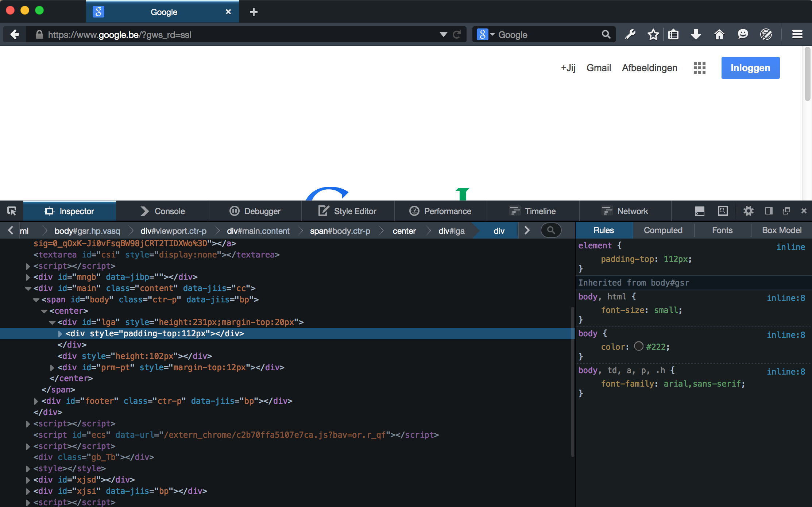This screenshot has width=812, height=507.
Task: Select the Network panel icon
Action: coord(607,212)
